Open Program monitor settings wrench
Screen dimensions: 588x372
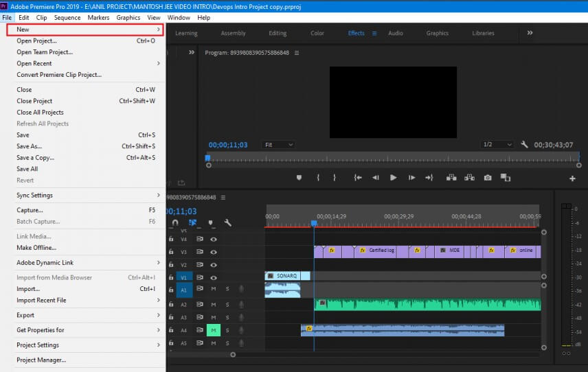[524, 144]
